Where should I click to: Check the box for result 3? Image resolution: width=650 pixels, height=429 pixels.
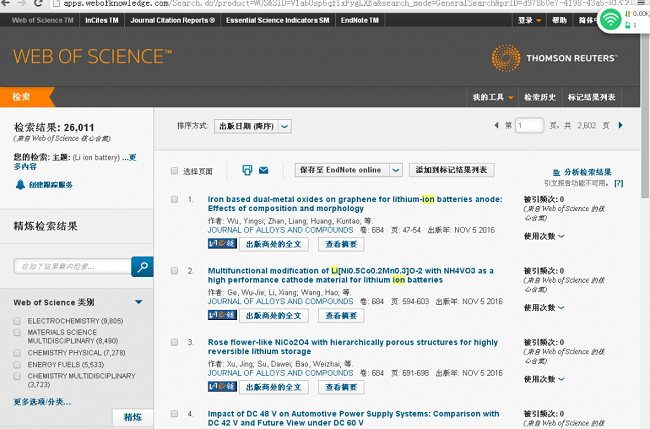coord(175,342)
